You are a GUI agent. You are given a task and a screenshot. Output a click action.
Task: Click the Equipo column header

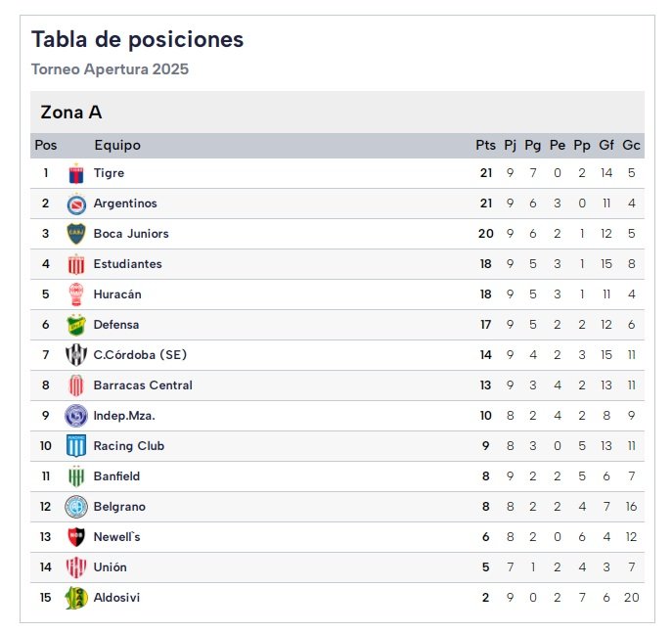(x=117, y=146)
